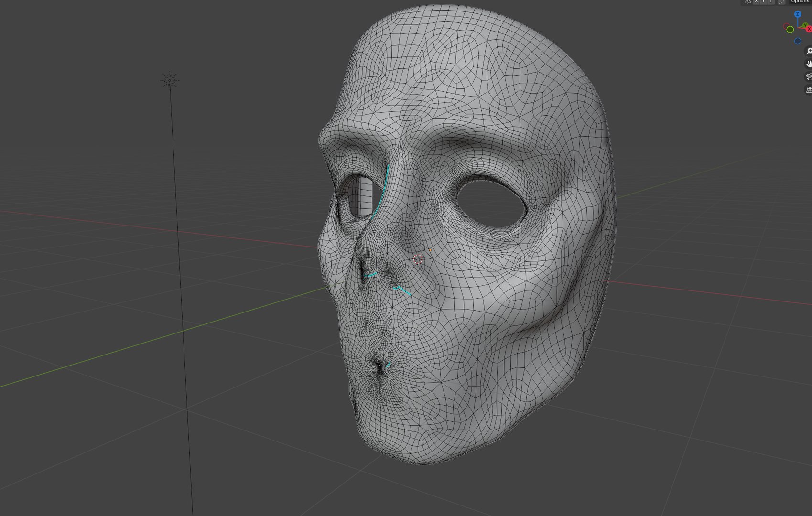Viewport: 812px width, 516px height.
Task: Switch perspective/orthographic with grid icon
Action: 809,90
